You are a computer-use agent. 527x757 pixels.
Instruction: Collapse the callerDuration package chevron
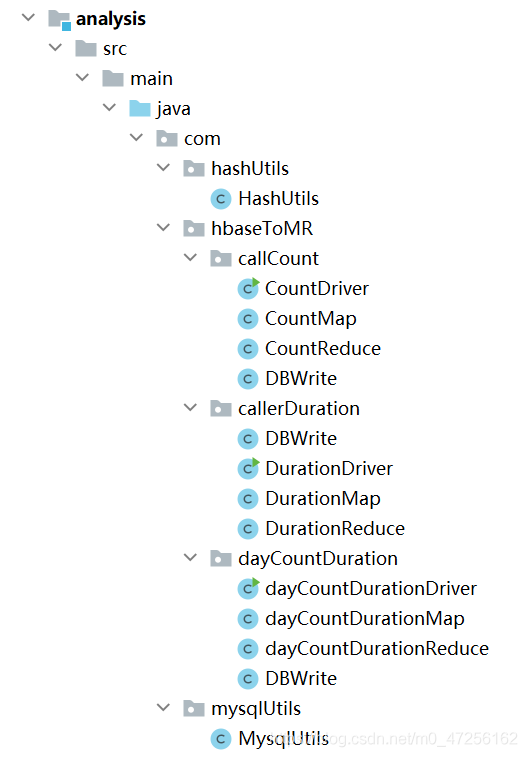191,407
